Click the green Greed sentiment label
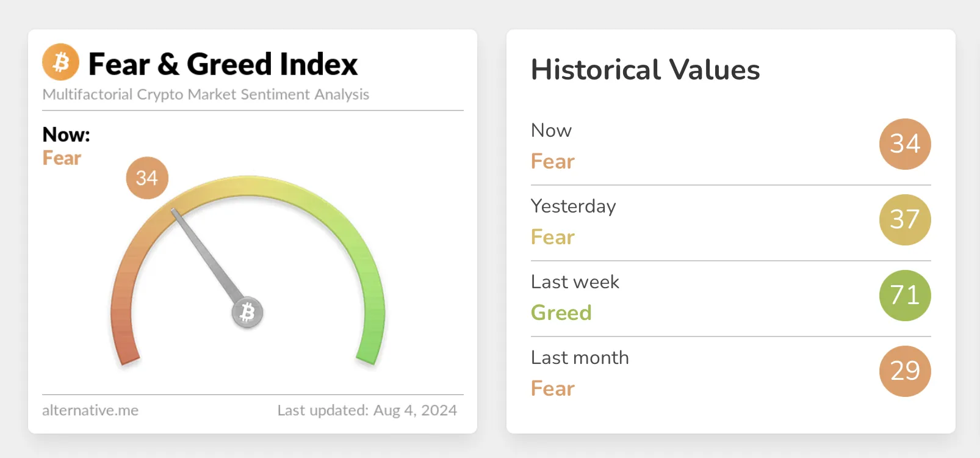 tap(561, 313)
